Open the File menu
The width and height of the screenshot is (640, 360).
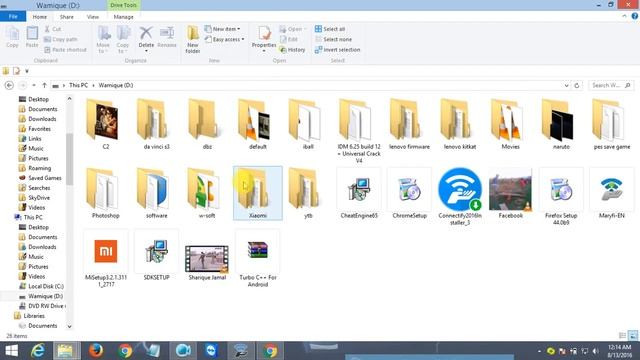[x=13, y=17]
